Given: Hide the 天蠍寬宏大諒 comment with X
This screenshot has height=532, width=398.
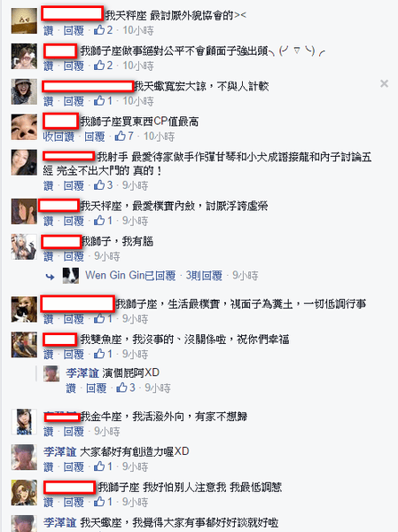Looking at the screenshot, I should click(384, 83).
